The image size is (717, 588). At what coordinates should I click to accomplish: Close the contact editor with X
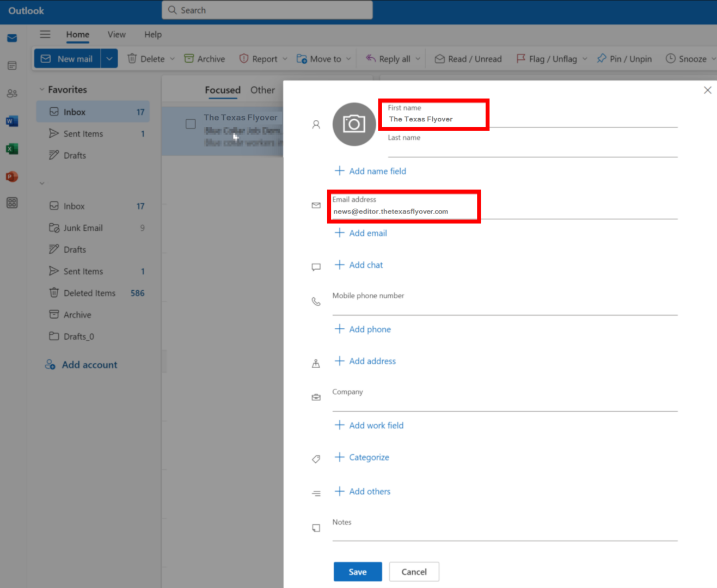tap(707, 90)
